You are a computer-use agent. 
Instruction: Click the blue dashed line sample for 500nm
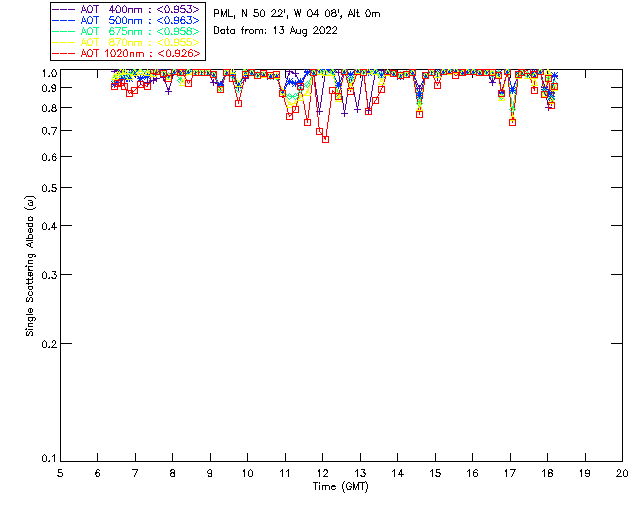pyautogui.click(x=64, y=20)
